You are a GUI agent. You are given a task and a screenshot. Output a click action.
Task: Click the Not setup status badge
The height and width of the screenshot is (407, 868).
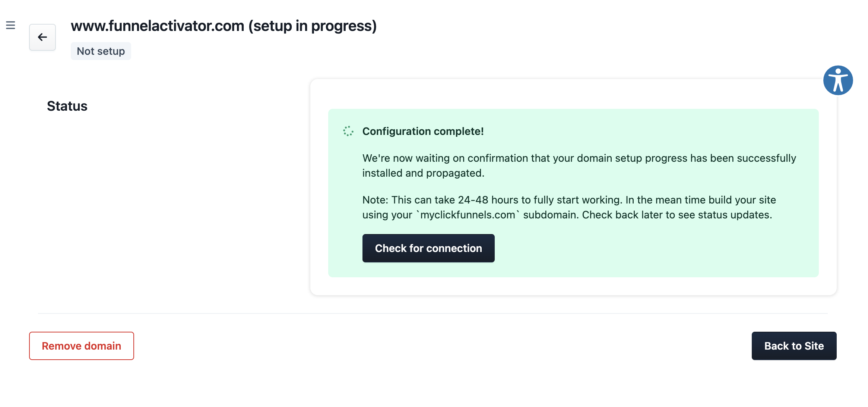101,51
